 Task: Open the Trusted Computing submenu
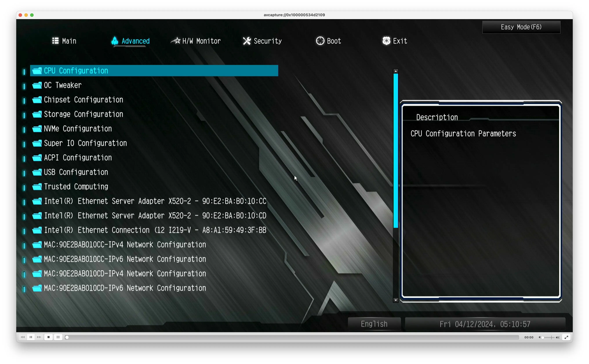tap(76, 187)
